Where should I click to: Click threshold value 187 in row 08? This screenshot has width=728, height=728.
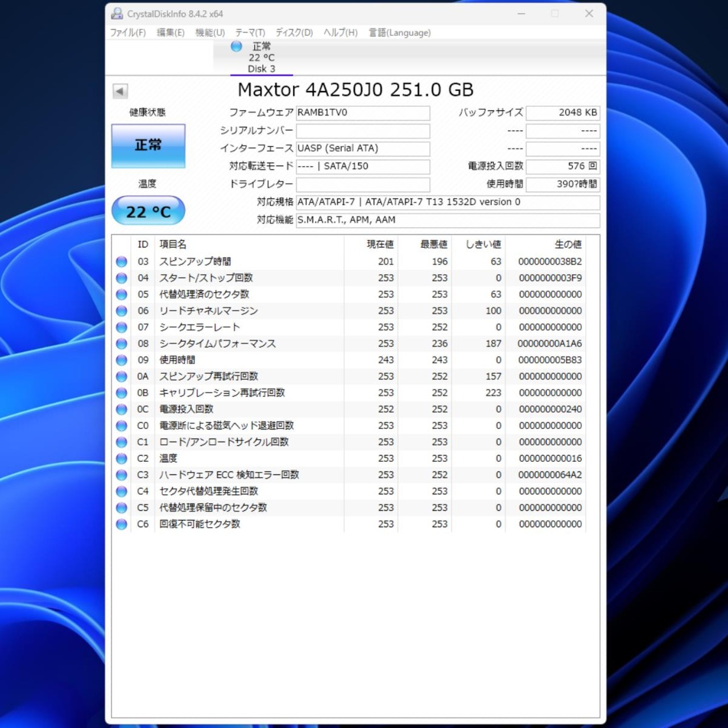[494, 344]
